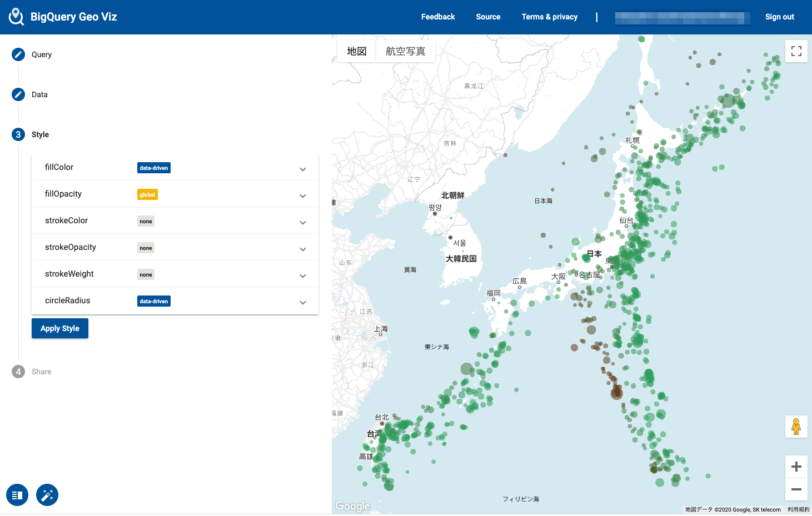
Task: Activate Street View with the Pegman icon
Action: tap(796, 427)
